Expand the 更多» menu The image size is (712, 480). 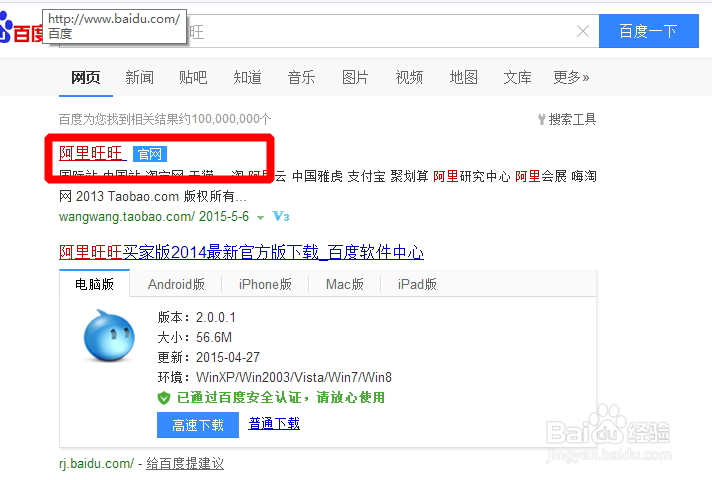[x=571, y=77]
